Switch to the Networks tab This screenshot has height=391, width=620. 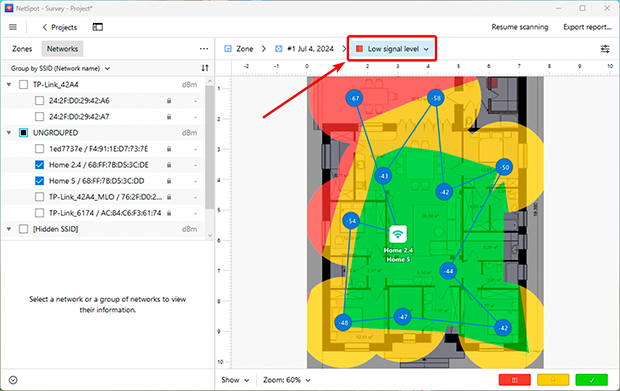[62, 49]
